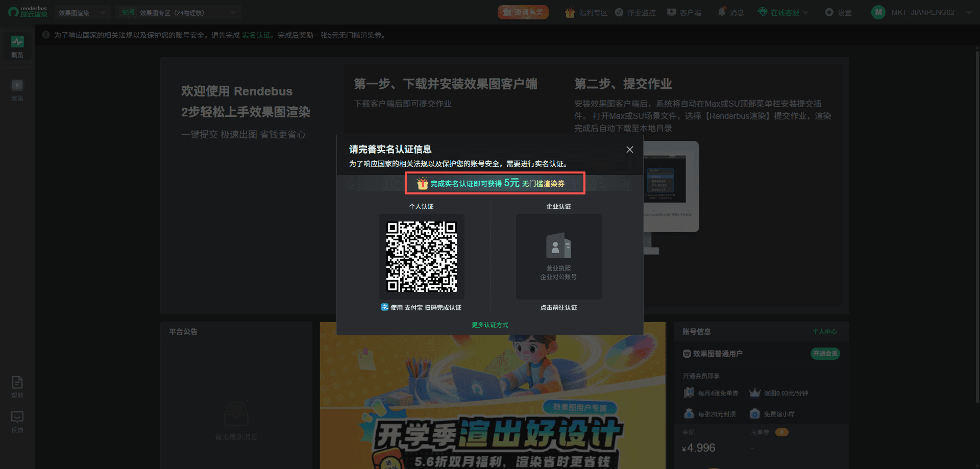980x469 pixels.
Task: Click 平台公告 panel title
Action: pos(183,332)
